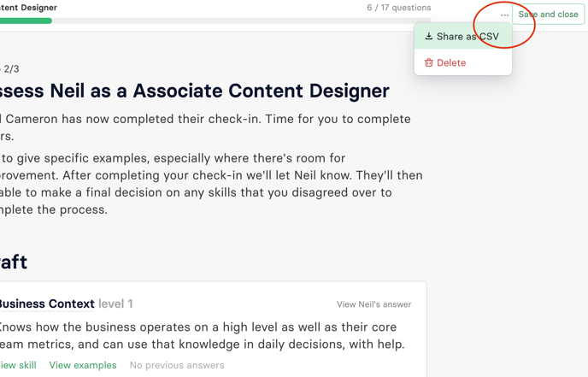The image size is (588, 377).
Task: Click the paragraph about Cameron's completed check-in
Action: tap(205, 127)
